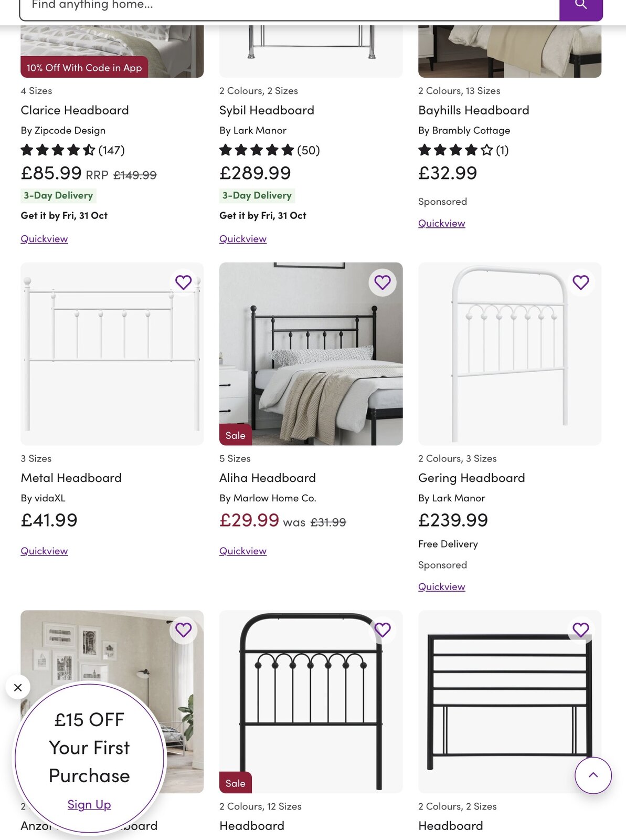Save the Aliha Headboard to favorites

[x=383, y=282]
